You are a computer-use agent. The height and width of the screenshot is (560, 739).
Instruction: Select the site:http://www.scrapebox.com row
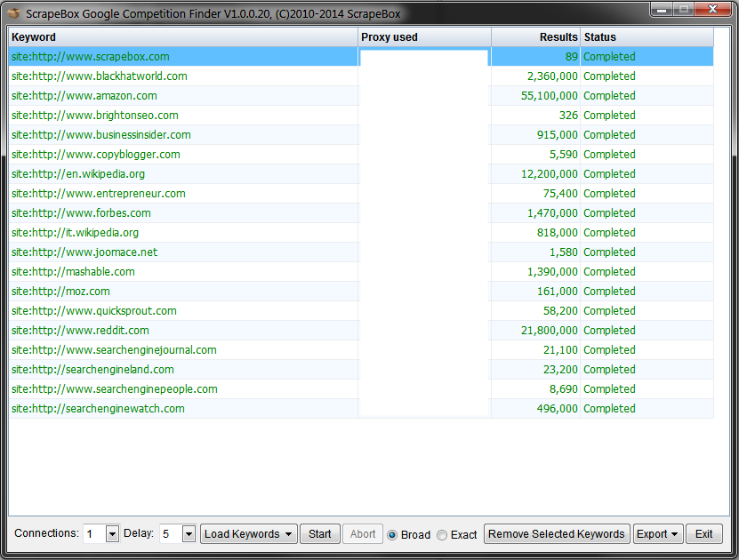point(361,57)
